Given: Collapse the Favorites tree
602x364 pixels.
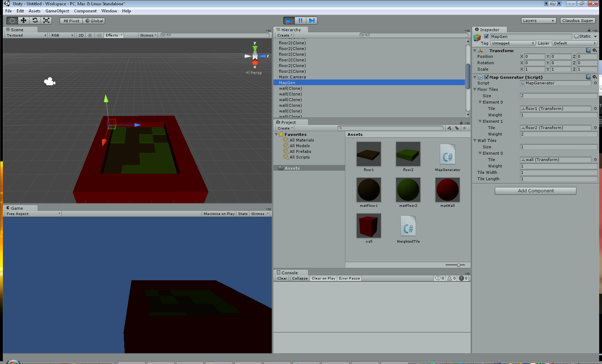Looking at the screenshot, I should tap(277, 134).
